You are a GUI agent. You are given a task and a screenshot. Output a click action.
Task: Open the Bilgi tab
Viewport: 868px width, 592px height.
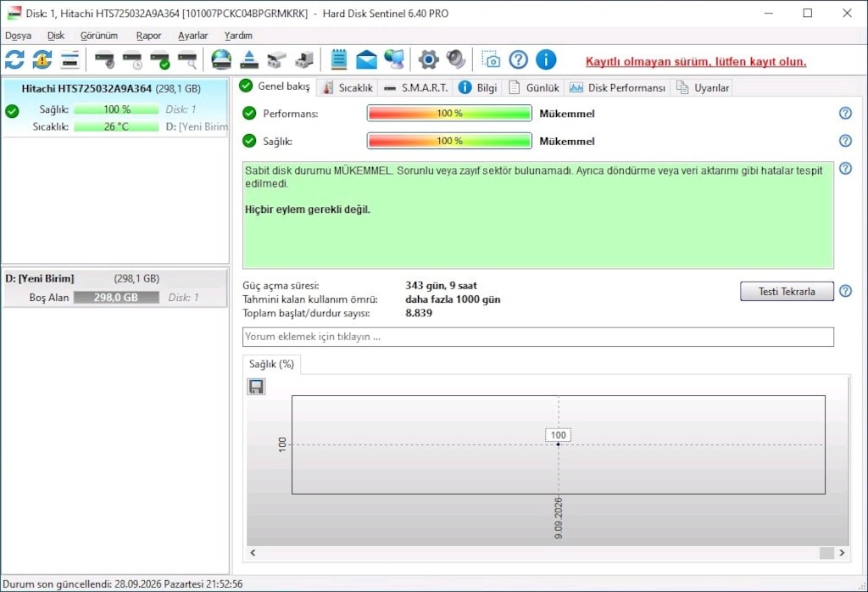pyautogui.click(x=478, y=87)
